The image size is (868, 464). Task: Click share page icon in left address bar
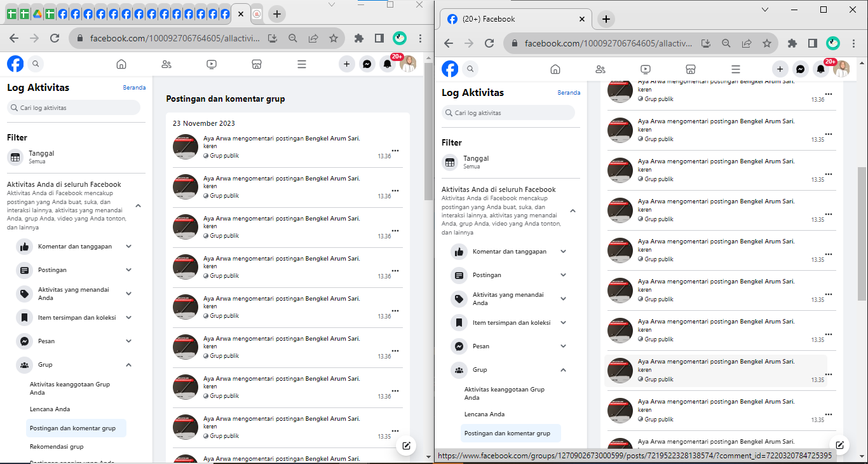tap(313, 38)
